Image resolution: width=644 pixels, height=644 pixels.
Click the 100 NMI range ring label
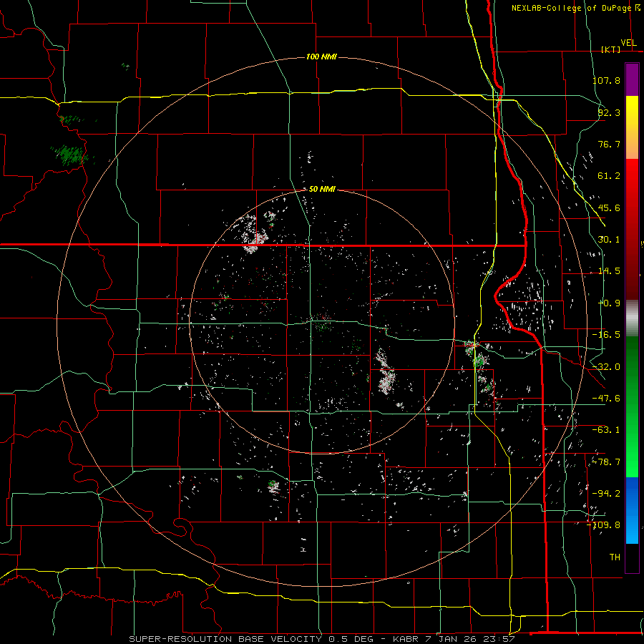tap(321, 57)
